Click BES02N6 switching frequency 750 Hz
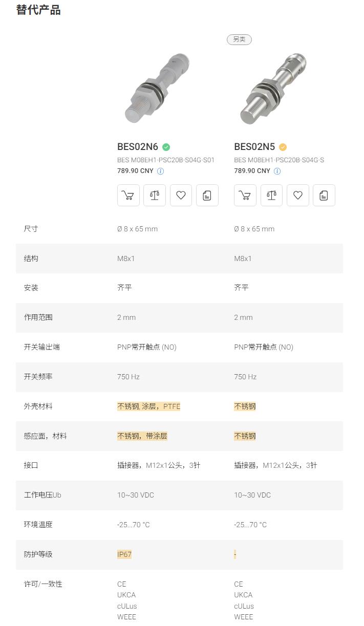 click(129, 377)
